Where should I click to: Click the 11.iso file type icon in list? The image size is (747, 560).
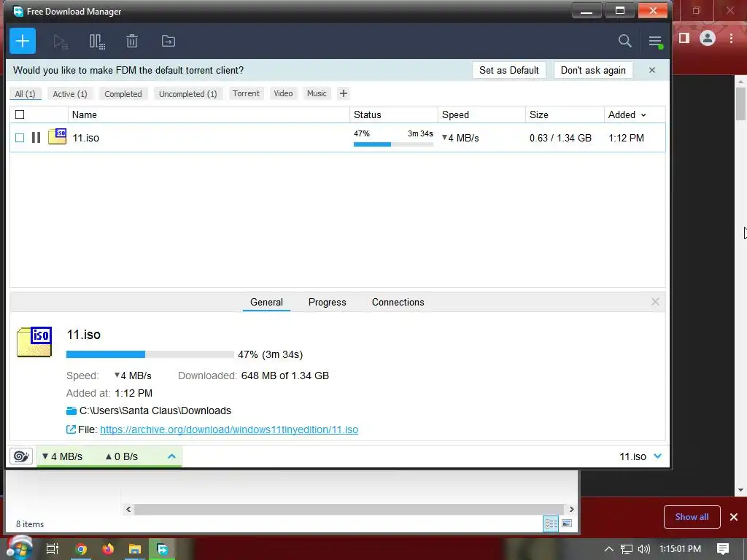57,136
